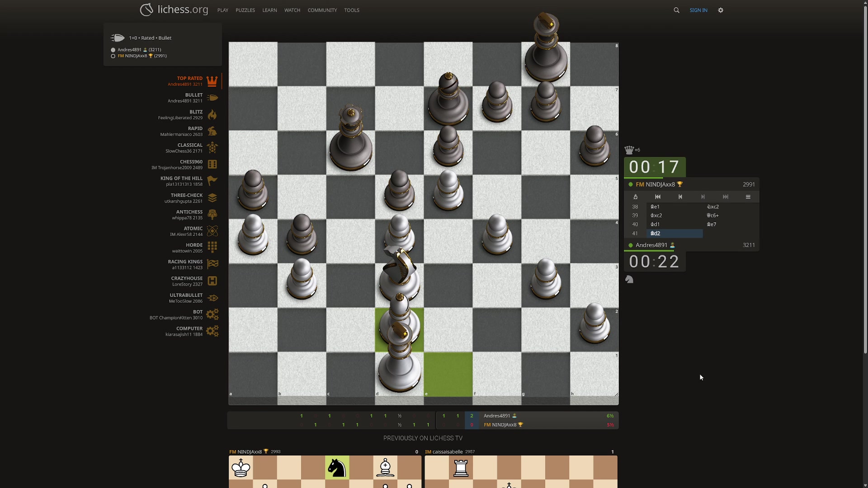Open the analysis board microscope icon

(x=635, y=197)
